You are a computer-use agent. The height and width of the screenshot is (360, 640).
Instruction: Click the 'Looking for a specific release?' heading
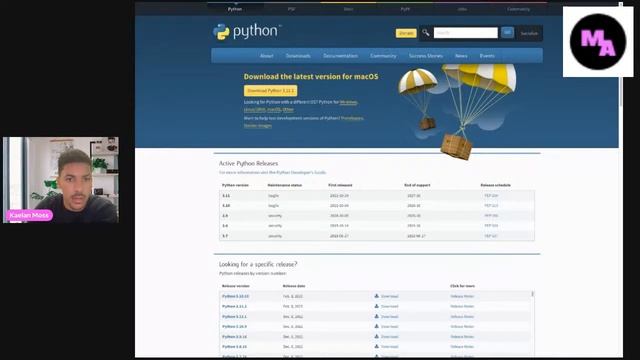tap(258, 264)
